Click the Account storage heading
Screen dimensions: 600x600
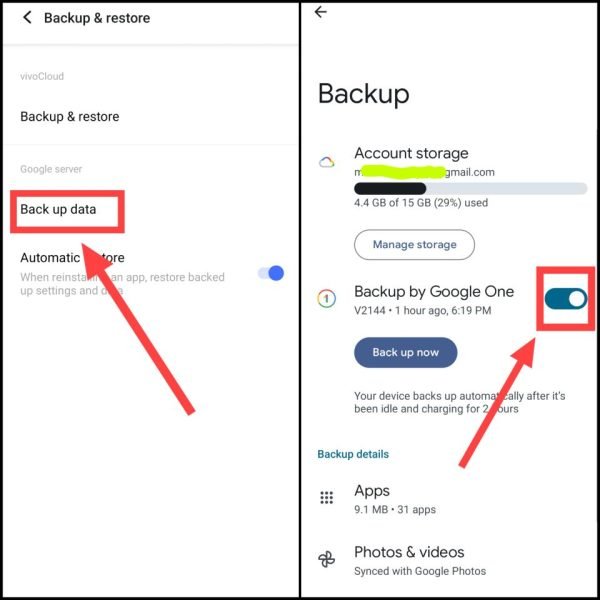click(x=411, y=153)
